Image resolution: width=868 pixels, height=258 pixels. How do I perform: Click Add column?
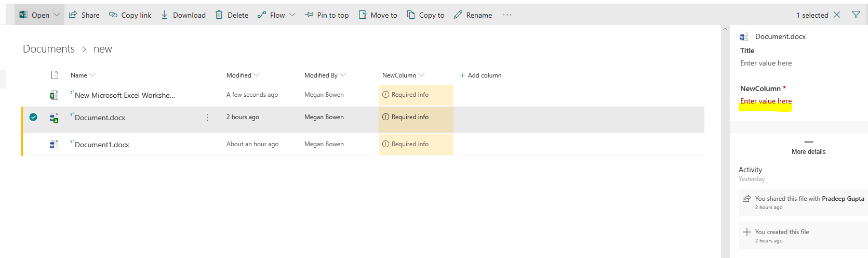tap(480, 75)
